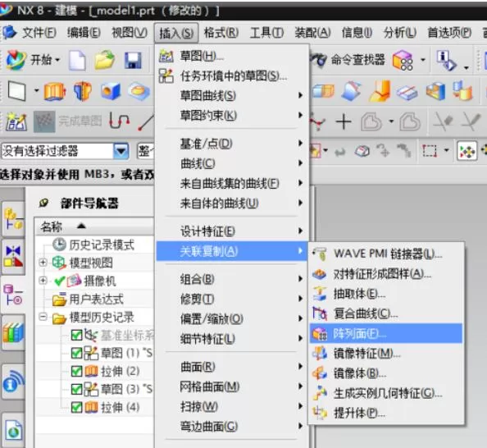Choose WAVE PMI 链接器(L) entry
This screenshot has width=487, height=448.
[x=386, y=254]
